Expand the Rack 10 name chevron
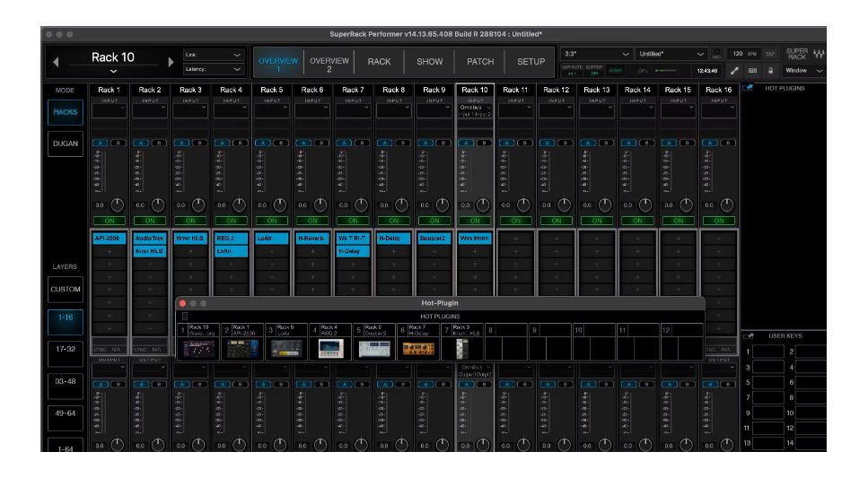 point(113,72)
